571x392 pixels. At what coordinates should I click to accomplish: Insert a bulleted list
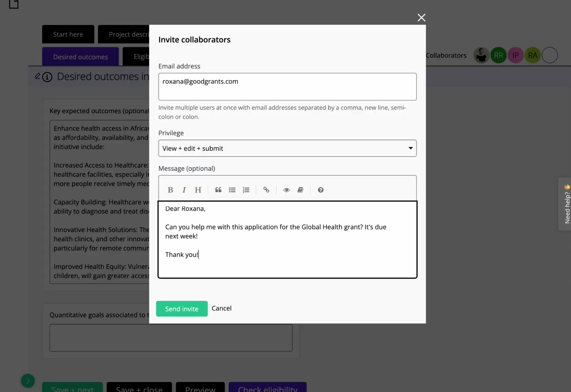click(232, 190)
